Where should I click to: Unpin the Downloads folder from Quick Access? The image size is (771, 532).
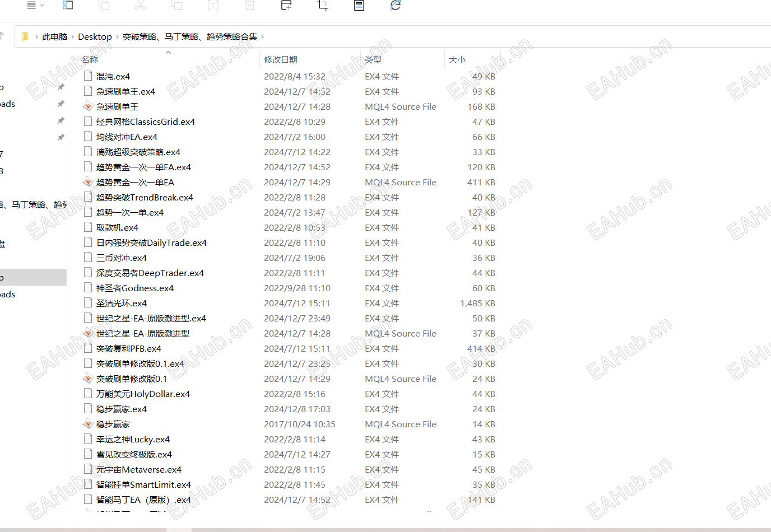coord(60,104)
